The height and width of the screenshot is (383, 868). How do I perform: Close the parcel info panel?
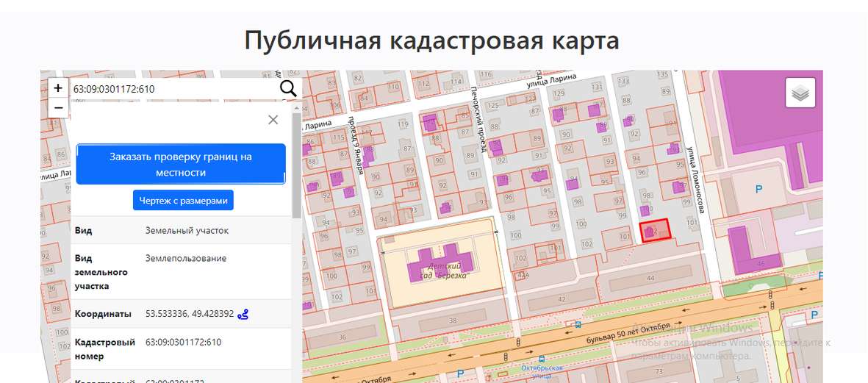pos(273,120)
